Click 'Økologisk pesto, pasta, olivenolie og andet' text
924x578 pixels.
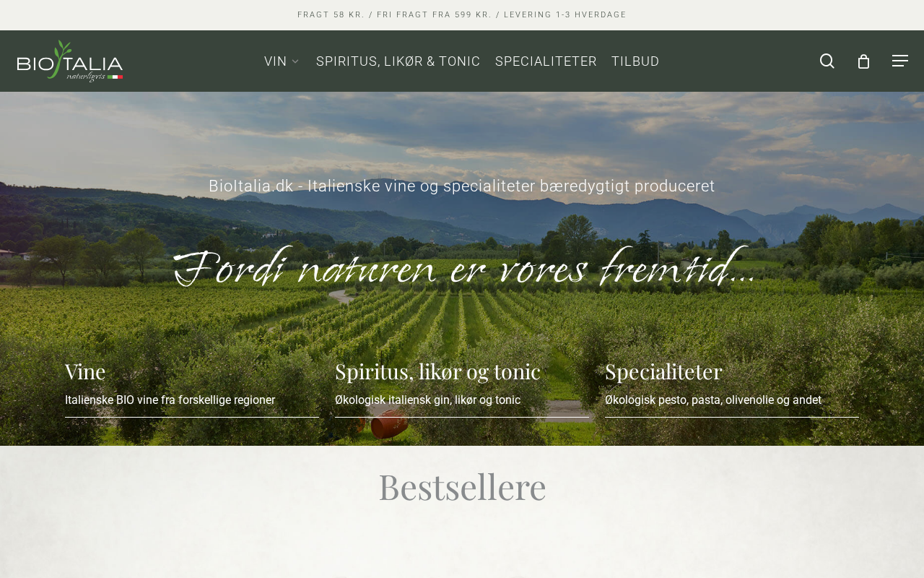713,400
